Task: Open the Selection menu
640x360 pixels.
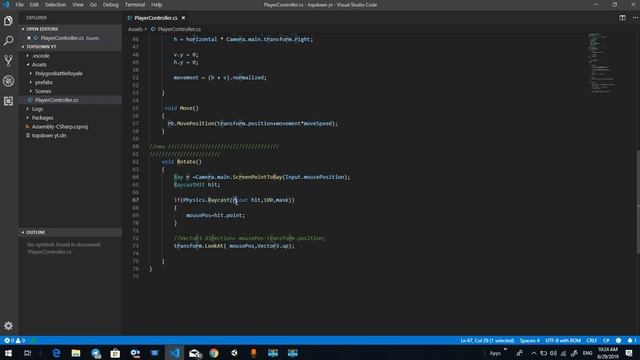Action: (x=55, y=4)
